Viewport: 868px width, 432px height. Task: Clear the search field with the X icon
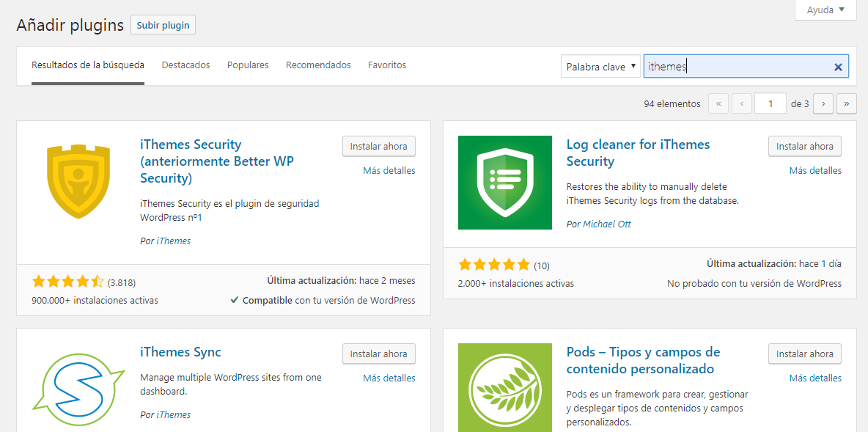click(838, 67)
